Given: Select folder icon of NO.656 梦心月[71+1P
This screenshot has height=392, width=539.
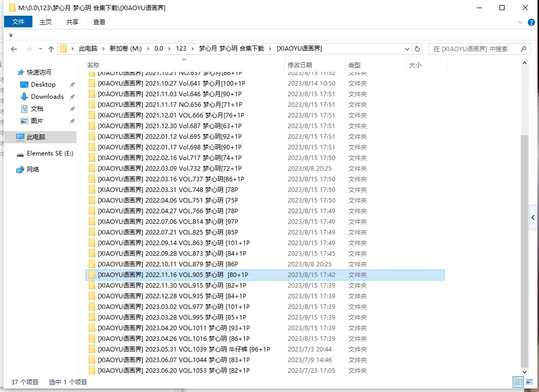Looking at the screenshot, I should [92, 105].
